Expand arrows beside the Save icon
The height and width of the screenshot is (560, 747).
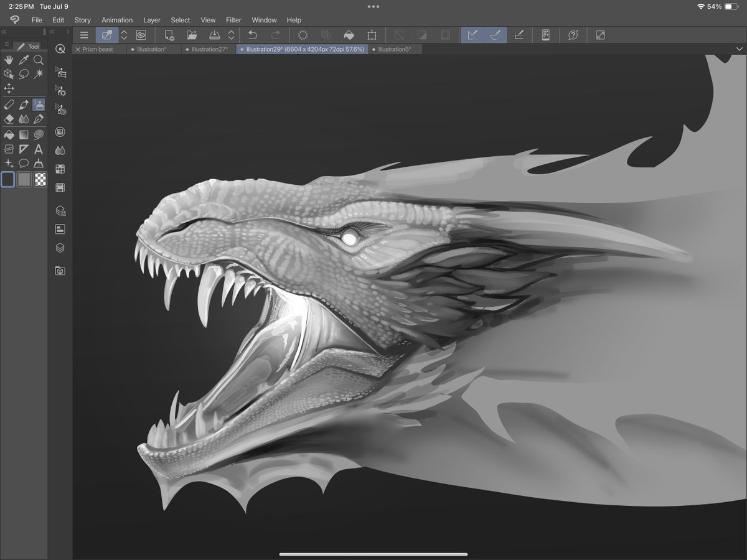232,35
